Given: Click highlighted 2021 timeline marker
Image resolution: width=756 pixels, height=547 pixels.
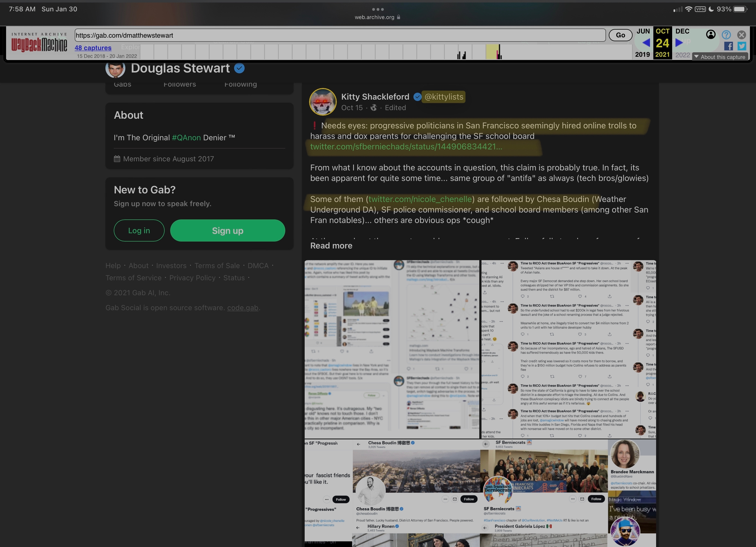Looking at the screenshot, I should [492, 52].
